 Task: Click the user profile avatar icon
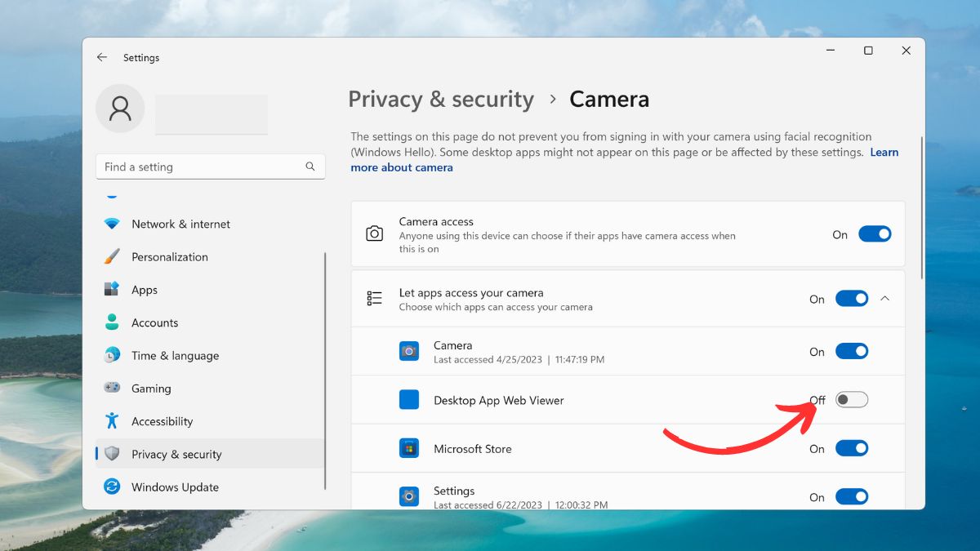coord(120,109)
